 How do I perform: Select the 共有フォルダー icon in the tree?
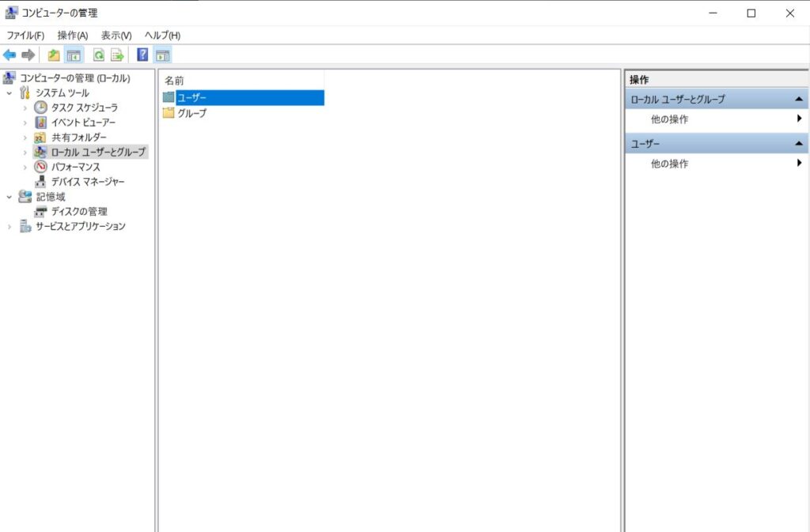(x=40, y=138)
